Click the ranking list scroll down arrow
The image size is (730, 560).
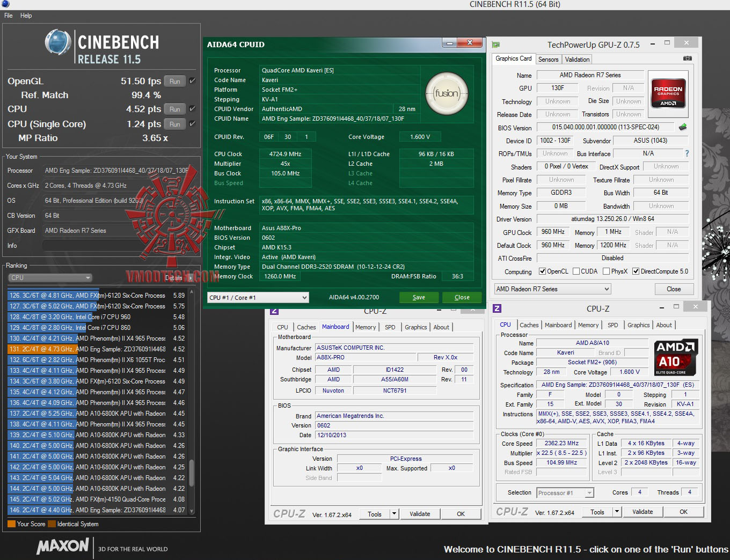pyautogui.click(x=192, y=511)
